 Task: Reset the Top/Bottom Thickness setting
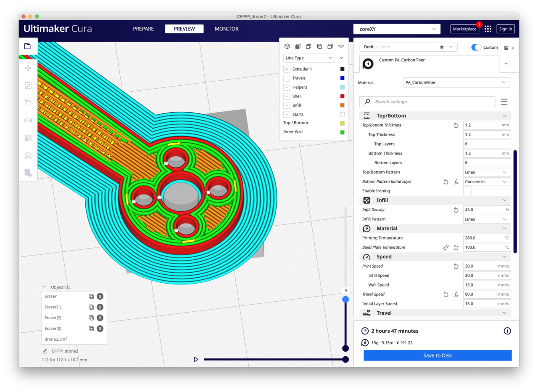(456, 125)
